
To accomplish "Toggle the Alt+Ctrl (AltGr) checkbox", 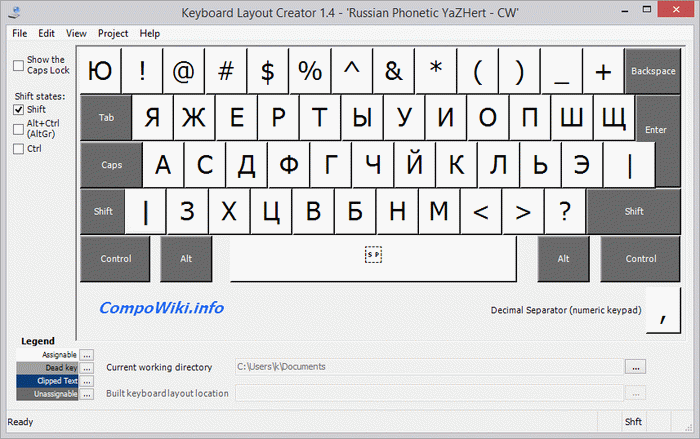I will click(x=19, y=127).
